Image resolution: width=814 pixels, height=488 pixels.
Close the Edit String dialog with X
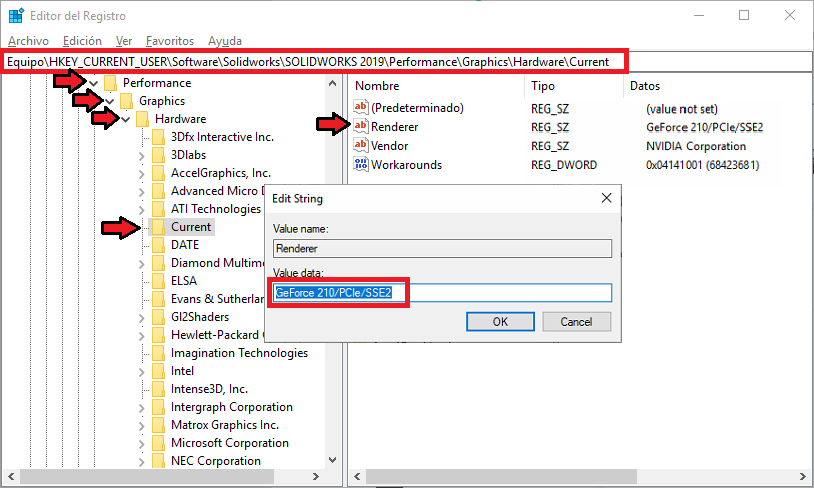[606, 198]
